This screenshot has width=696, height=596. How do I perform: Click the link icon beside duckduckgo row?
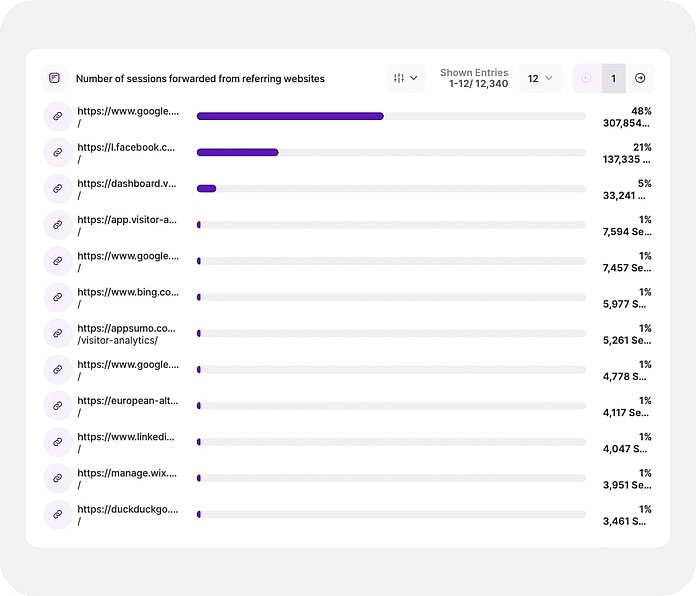(x=57, y=515)
